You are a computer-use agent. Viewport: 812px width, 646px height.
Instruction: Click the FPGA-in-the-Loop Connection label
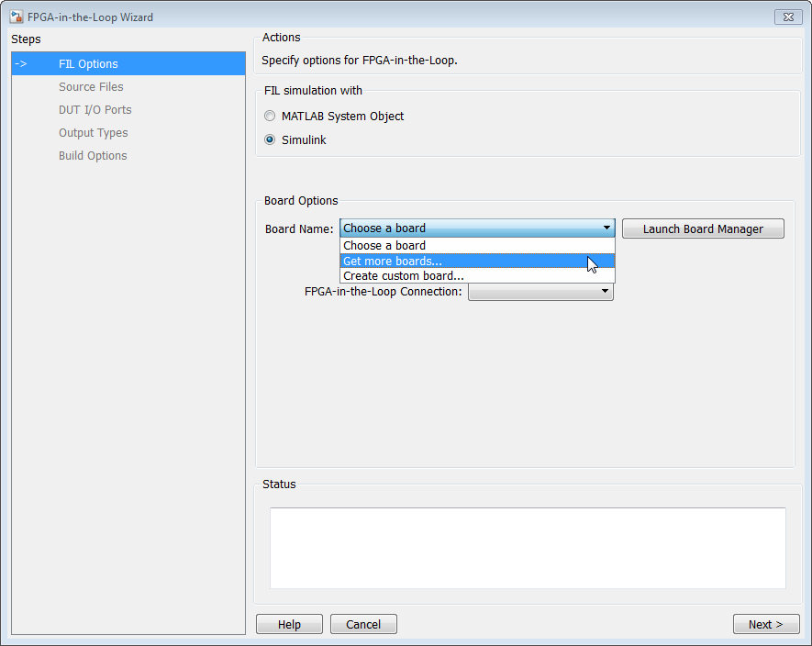[x=384, y=291]
